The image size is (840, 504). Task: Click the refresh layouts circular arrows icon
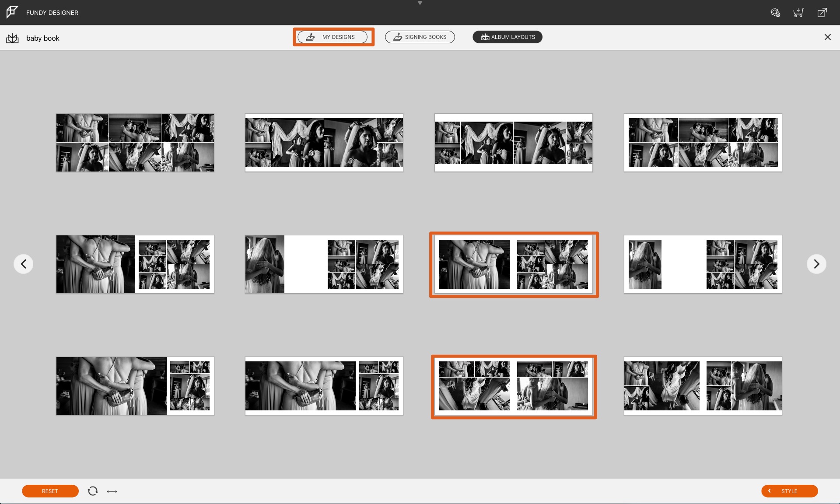click(93, 491)
